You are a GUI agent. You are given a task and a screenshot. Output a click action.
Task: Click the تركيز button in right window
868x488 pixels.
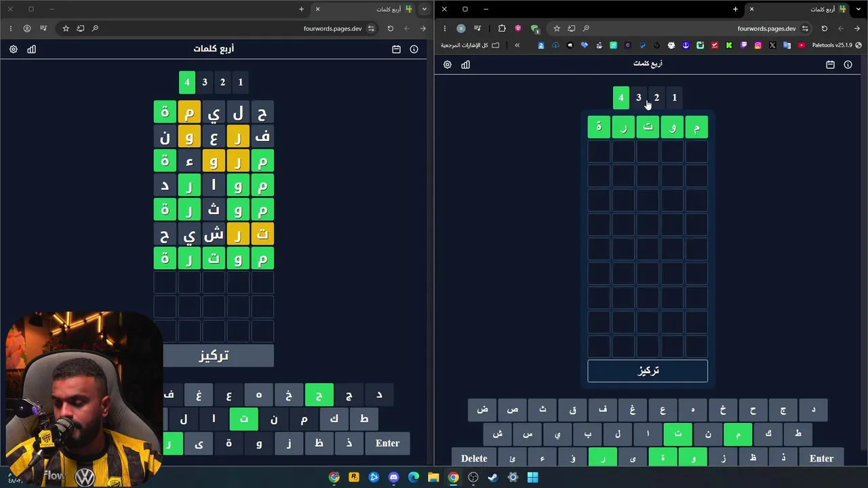(x=648, y=371)
